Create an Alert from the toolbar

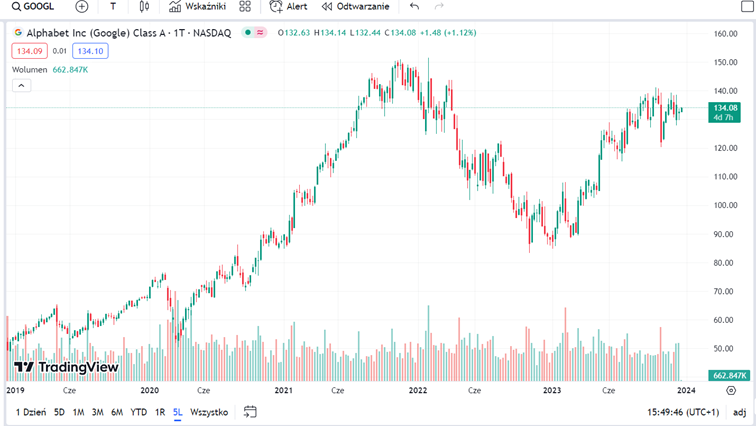coord(289,6)
